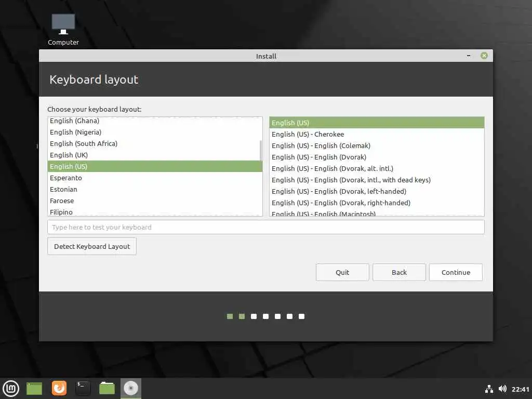Select English (South Africa) layout
532x399 pixels.
pyautogui.click(x=155, y=143)
